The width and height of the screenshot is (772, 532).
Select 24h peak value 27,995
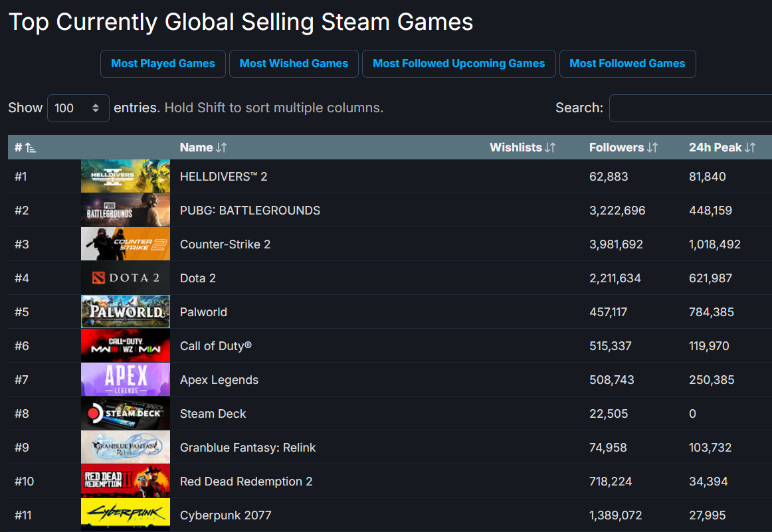coord(708,516)
